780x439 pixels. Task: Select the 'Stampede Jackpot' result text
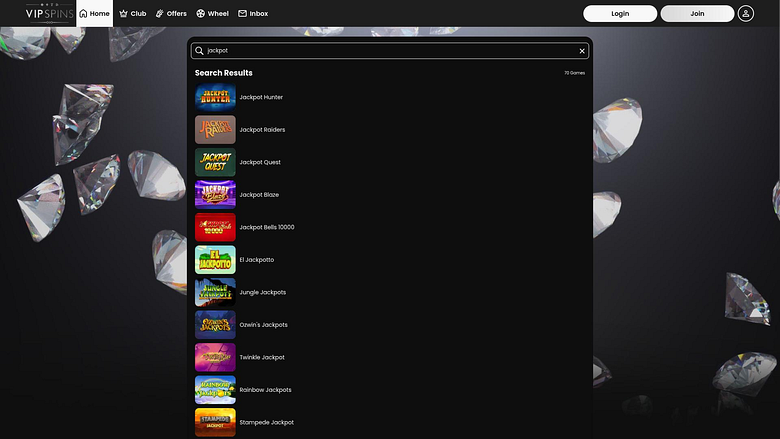pyautogui.click(x=267, y=423)
